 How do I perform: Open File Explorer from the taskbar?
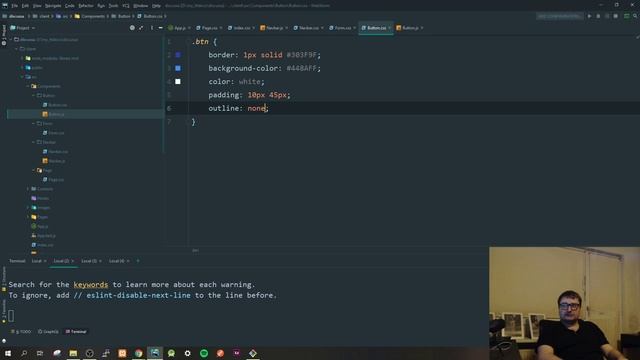click(x=73, y=353)
